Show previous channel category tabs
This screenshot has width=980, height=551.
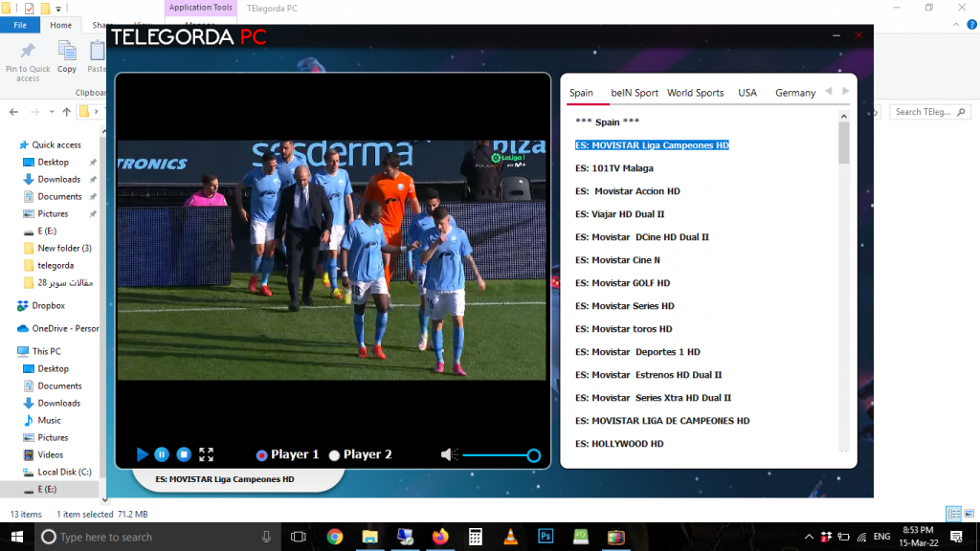click(829, 91)
